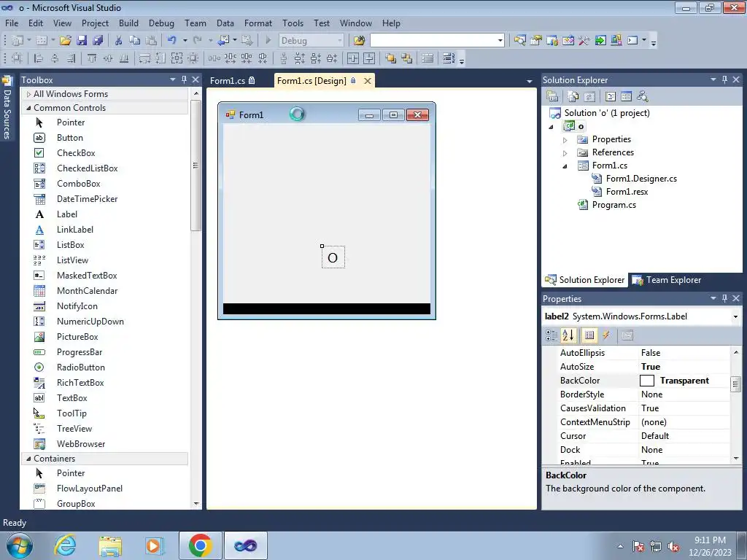The width and height of the screenshot is (747, 560).
Task: Click Show All Files in Solution Explorer
Action: pyautogui.click(x=573, y=97)
